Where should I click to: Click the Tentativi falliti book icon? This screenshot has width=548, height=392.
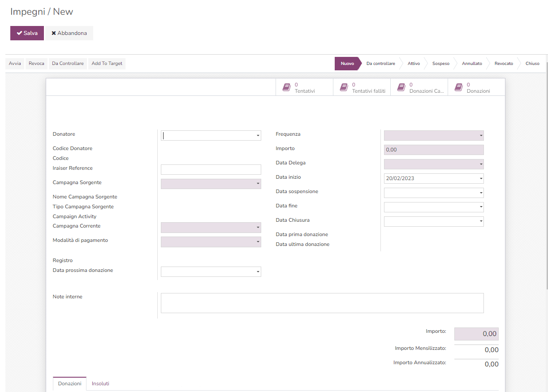click(344, 87)
